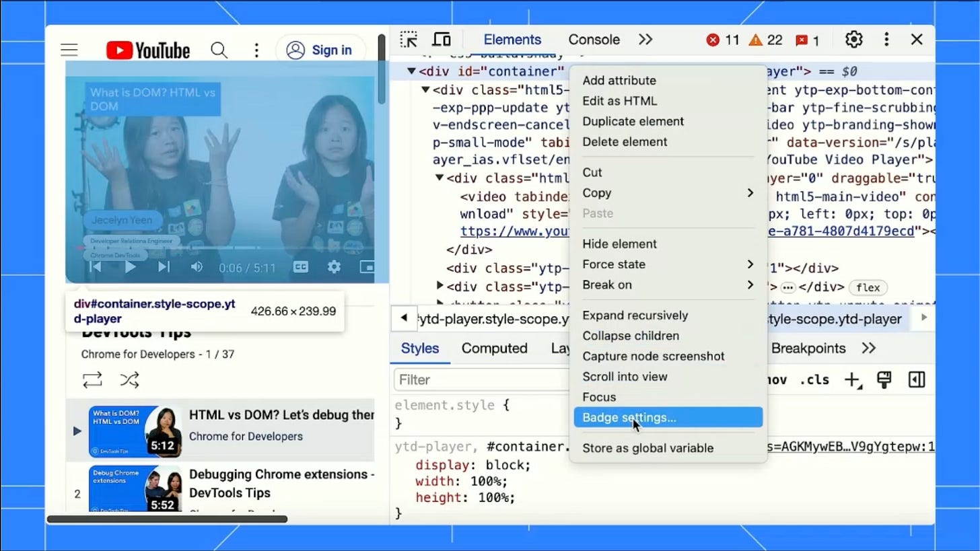Switch to the Elements tab
980x551 pixels.
512,40
